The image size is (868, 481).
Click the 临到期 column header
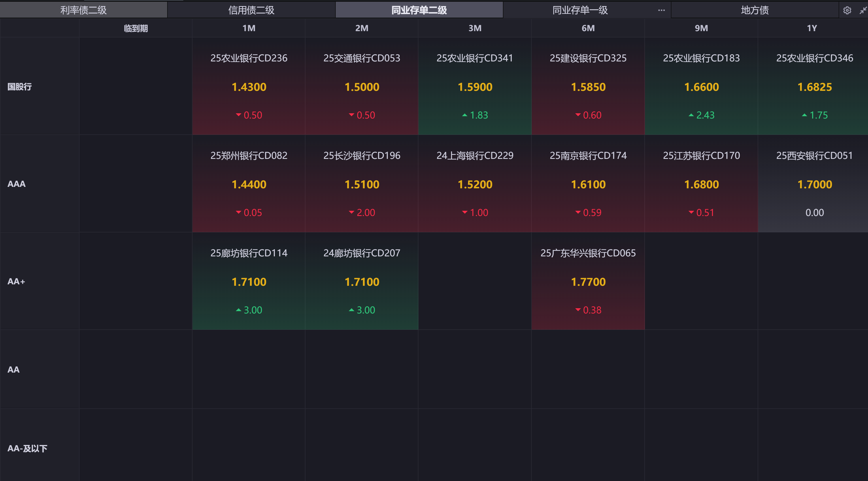pyautogui.click(x=135, y=28)
